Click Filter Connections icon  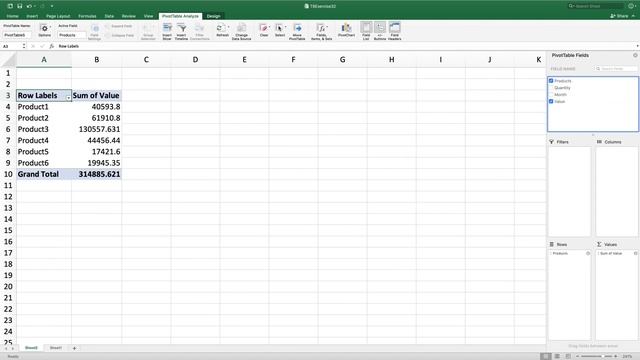[199, 28]
